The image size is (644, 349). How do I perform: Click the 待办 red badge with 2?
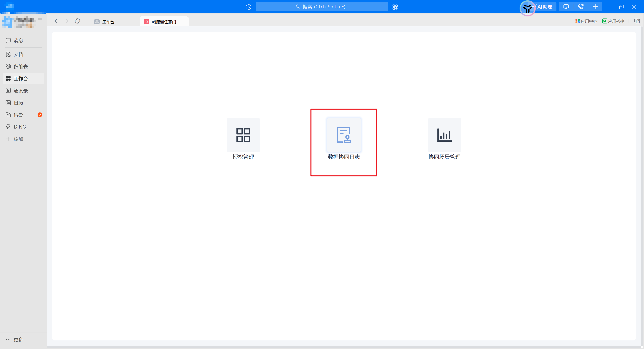pyautogui.click(x=40, y=115)
